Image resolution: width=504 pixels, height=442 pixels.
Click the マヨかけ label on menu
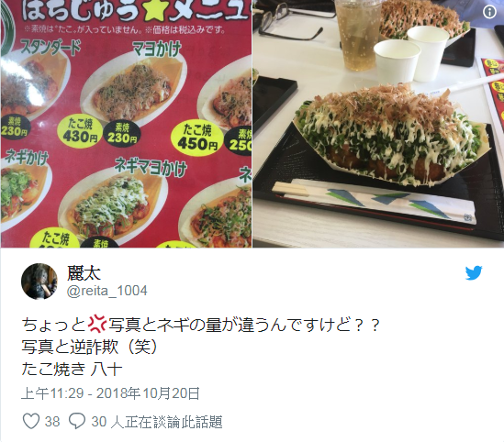tap(157, 50)
